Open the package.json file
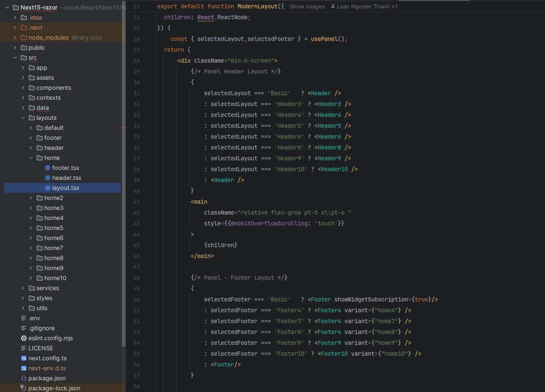This screenshot has width=545, height=392. 47,378
